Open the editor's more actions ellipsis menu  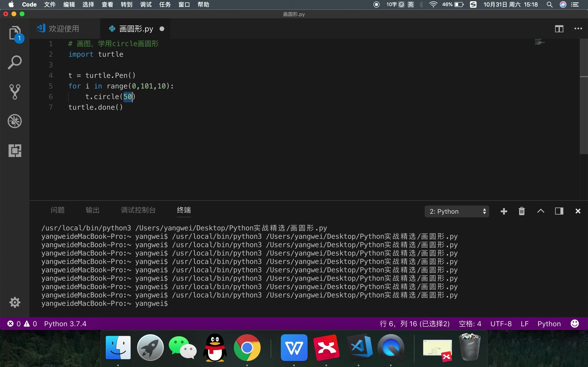pos(578,29)
